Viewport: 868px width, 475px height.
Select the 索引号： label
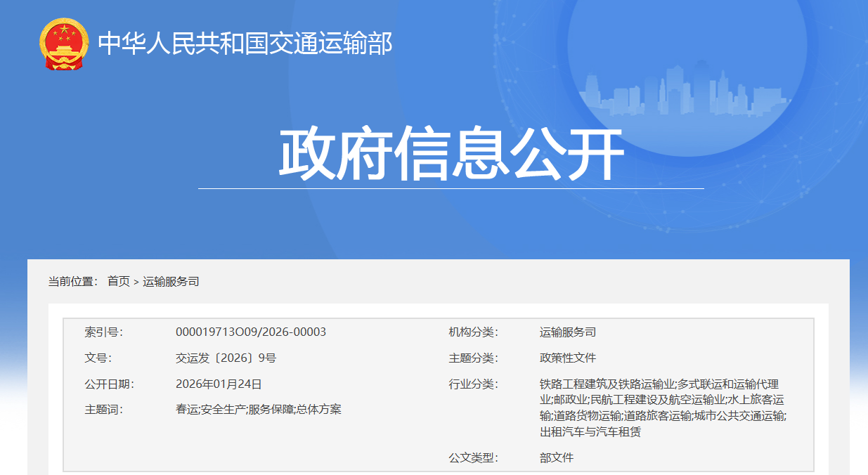click(104, 332)
